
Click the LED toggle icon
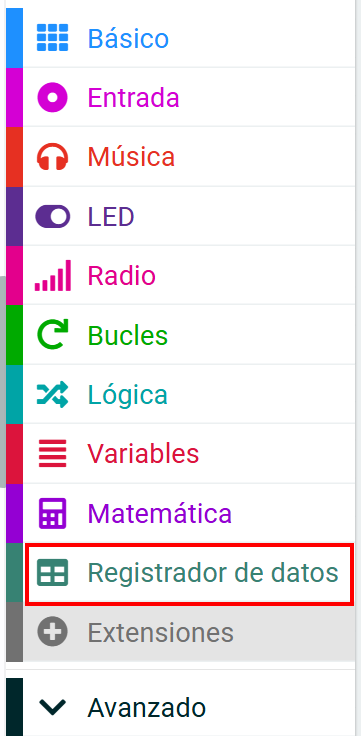pos(53,216)
